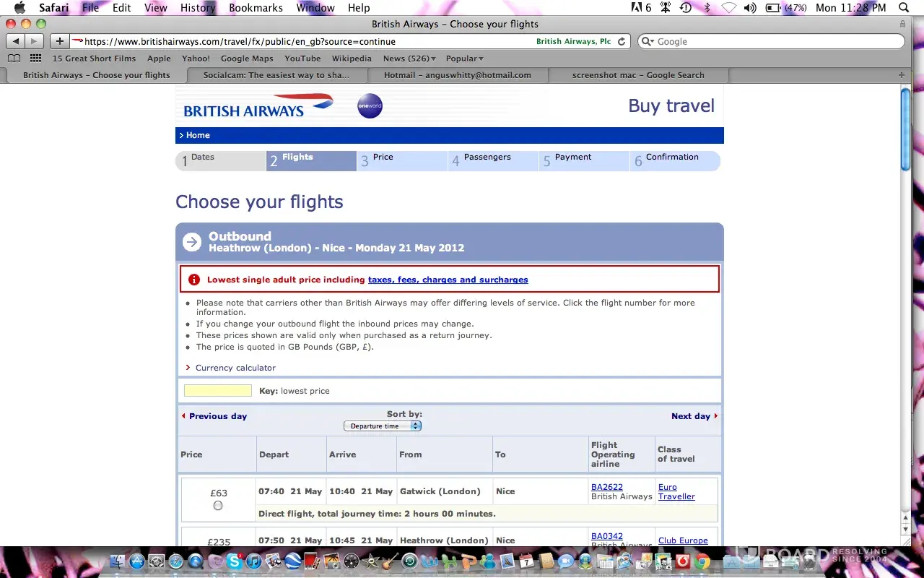
Task: Switch to the Hotmail tab
Action: pyautogui.click(x=458, y=75)
